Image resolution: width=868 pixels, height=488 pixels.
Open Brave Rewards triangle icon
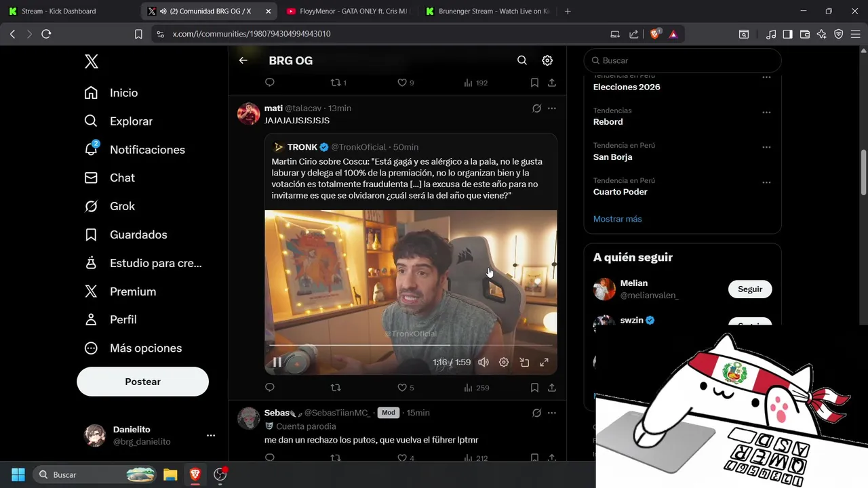(673, 34)
